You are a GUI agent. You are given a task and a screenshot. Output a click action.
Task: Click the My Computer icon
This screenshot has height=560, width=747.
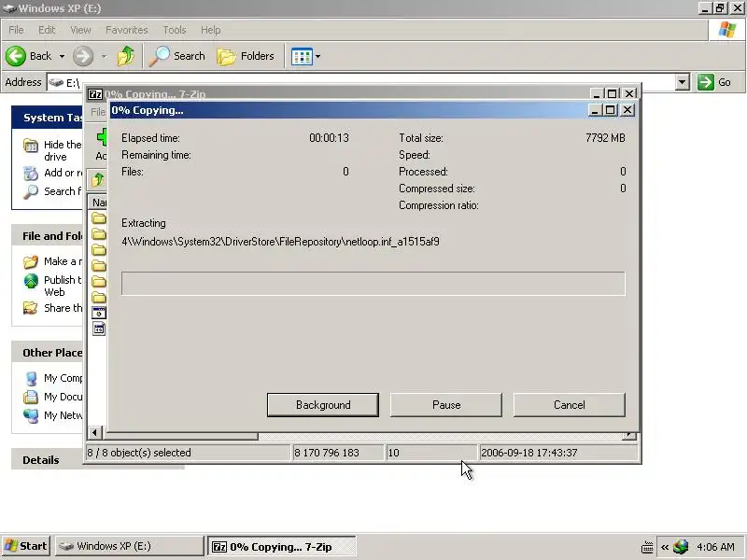coord(31,379)
